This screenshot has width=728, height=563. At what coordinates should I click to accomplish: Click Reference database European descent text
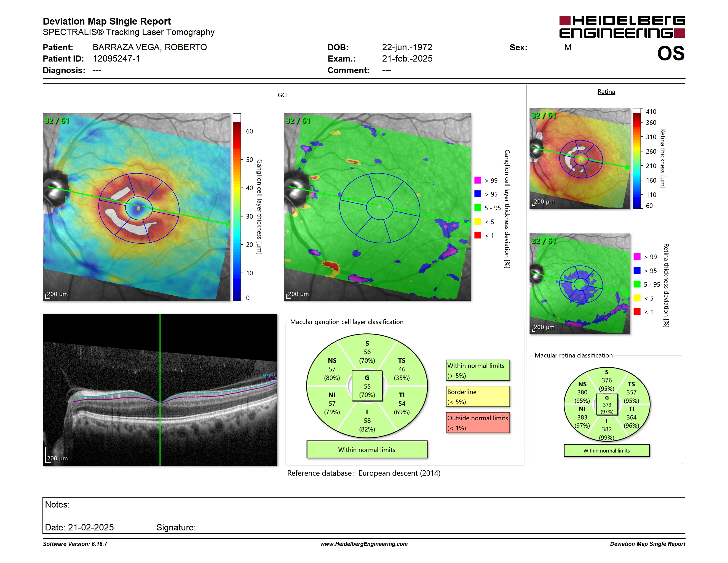point(364,473)
